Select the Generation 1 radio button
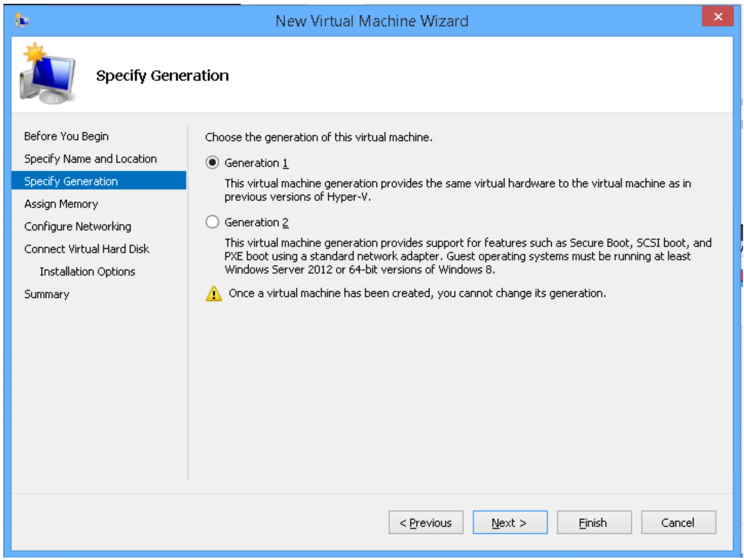This screenshot has width=744, height=560. 212,163
